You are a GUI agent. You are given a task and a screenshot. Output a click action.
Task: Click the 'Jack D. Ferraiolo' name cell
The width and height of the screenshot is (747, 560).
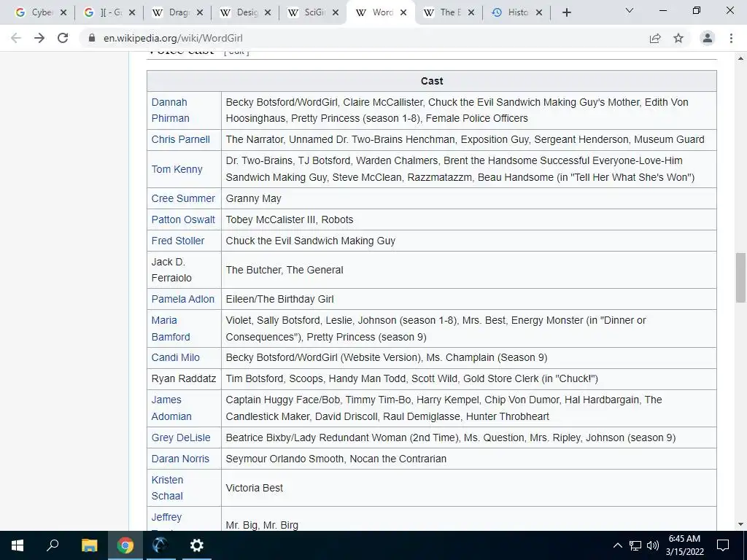[x=184, y=270]
